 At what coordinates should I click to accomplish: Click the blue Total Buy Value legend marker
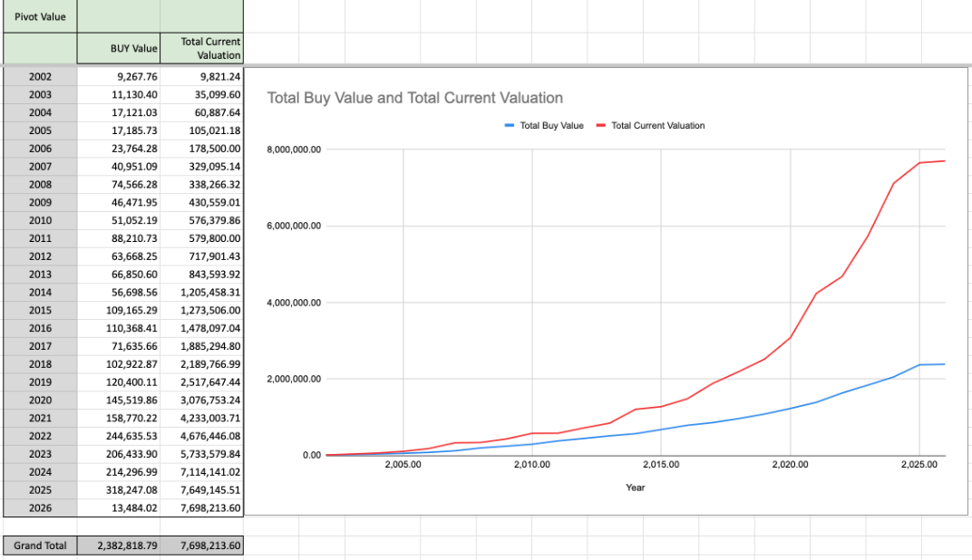[510, 126]
